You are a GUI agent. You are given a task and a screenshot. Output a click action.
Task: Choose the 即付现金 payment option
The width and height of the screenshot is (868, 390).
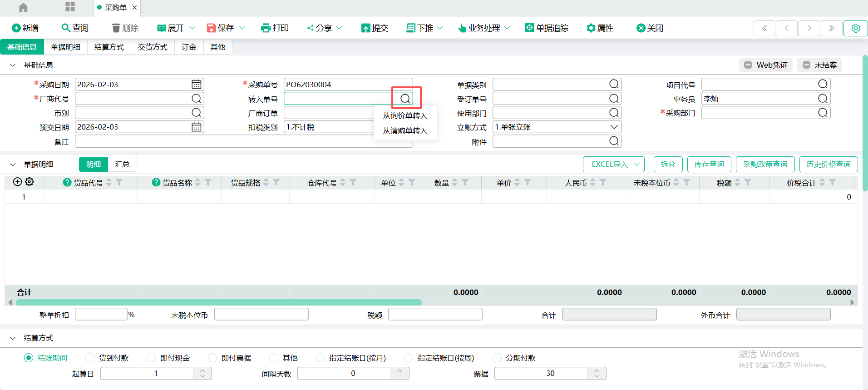(x=151, y=358)
